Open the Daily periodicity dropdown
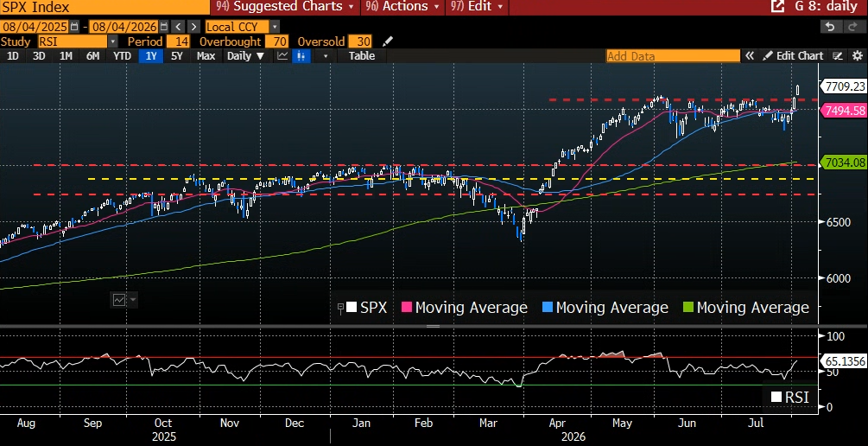 246,56
